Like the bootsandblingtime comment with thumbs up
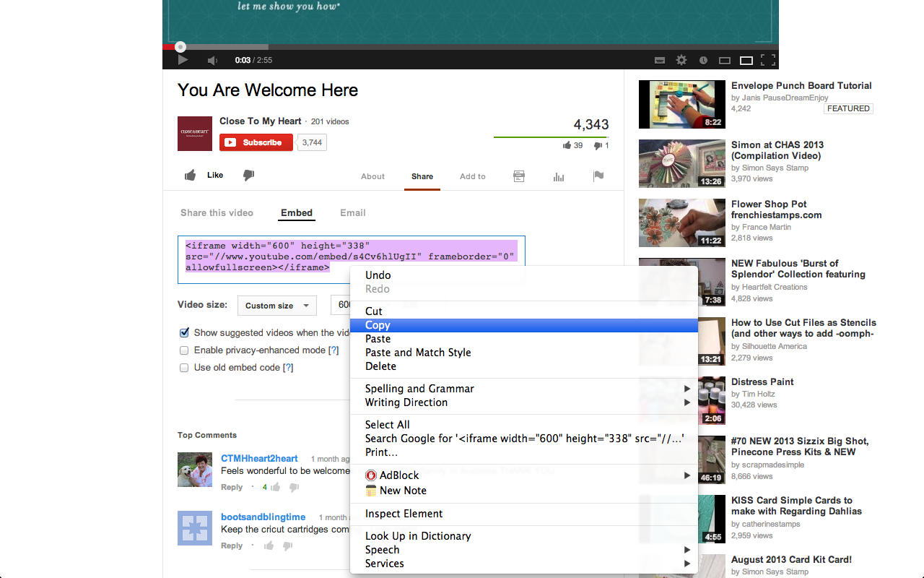Viewport: 924px width, 578px height. click(269, 545)
